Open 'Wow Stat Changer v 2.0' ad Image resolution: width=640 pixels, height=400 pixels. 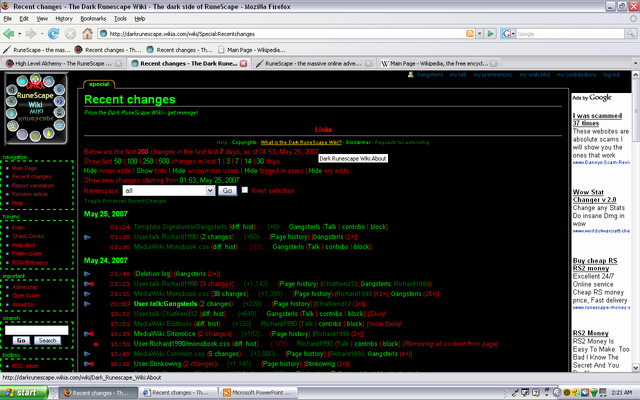tap(594, 196)
